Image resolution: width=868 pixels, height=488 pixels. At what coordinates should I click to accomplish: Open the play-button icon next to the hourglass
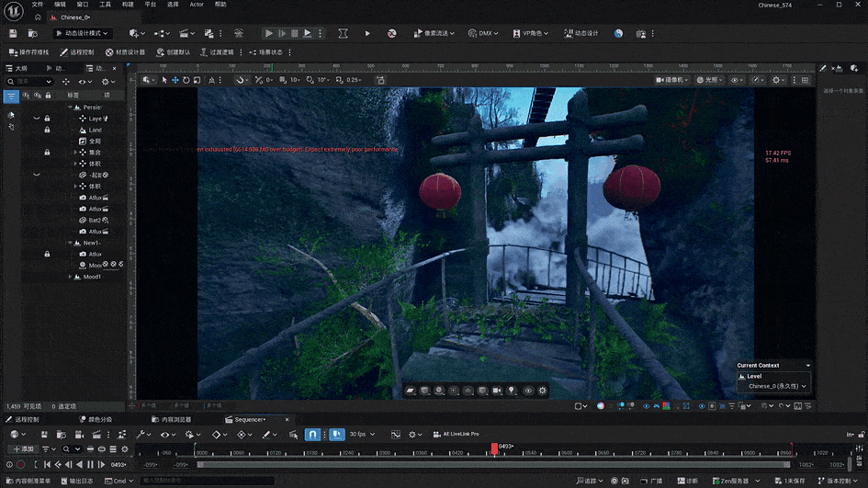(x=367, y=33)
